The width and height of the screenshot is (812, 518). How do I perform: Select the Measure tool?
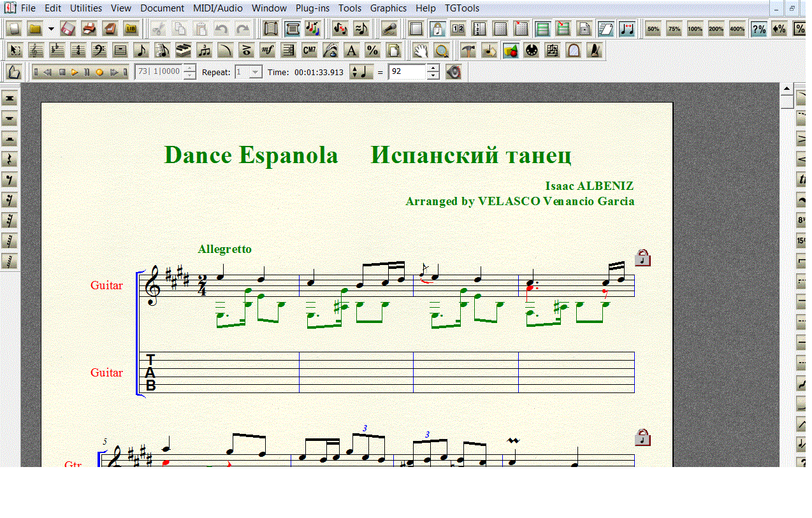point(120,51)
